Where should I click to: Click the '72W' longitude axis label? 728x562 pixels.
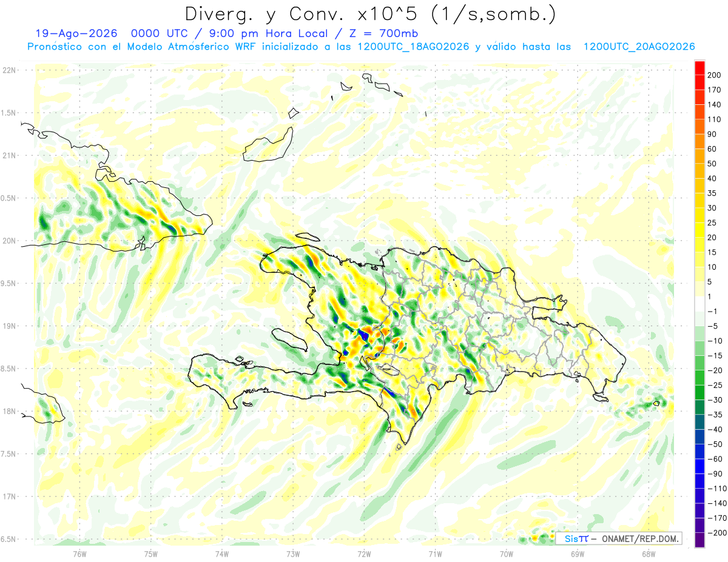[x=364, y=554]
